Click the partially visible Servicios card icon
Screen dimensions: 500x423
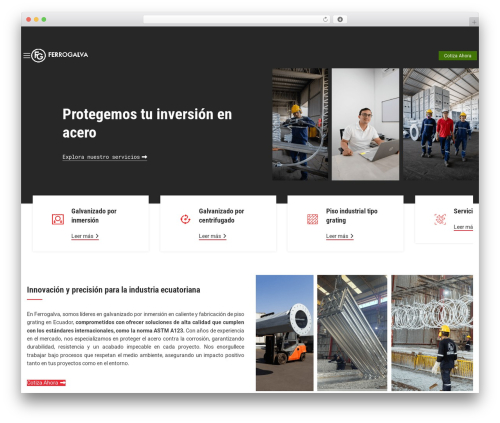pos(440,219)
